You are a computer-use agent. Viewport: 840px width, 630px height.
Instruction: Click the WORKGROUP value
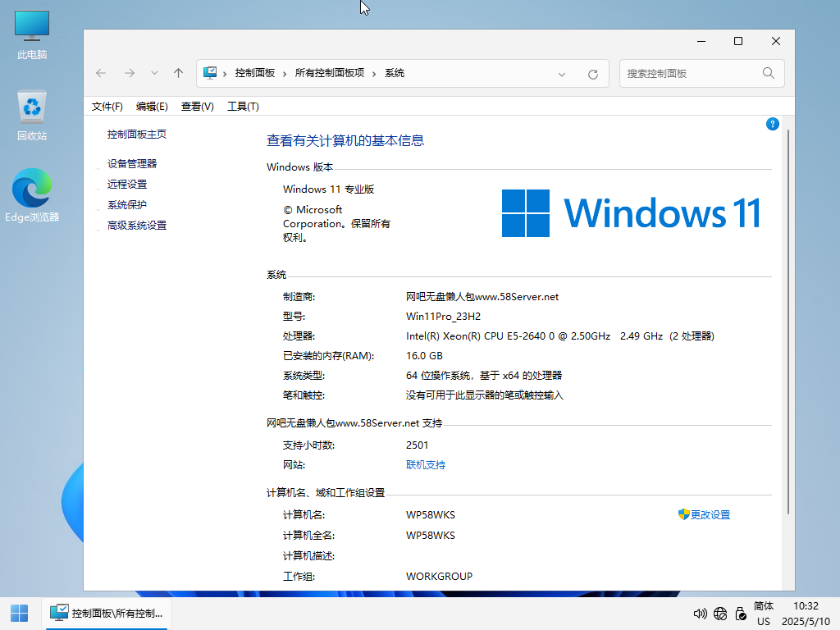click(x=440, y=576)
